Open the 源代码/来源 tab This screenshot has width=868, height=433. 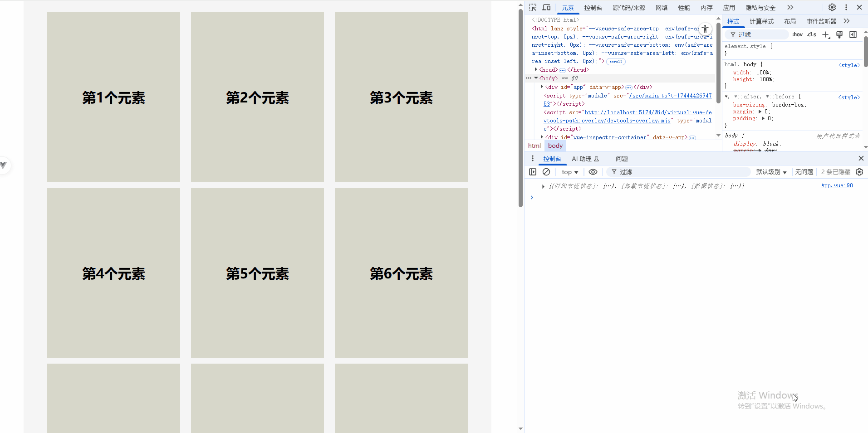click(629, 8)
